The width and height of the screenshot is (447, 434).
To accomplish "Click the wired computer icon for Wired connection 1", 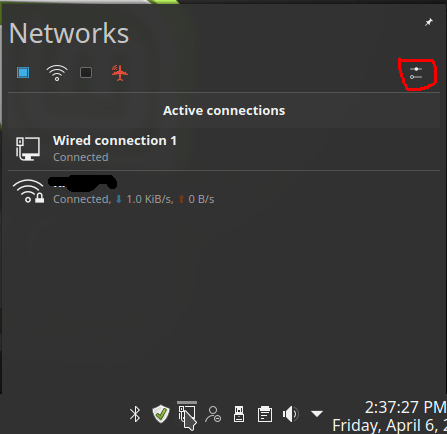I will tap(28, 149).
